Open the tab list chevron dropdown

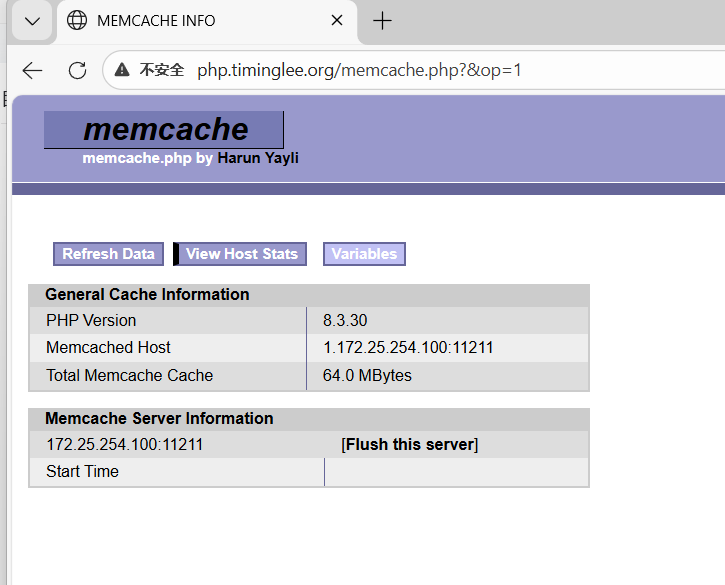(x=32, y=21)
